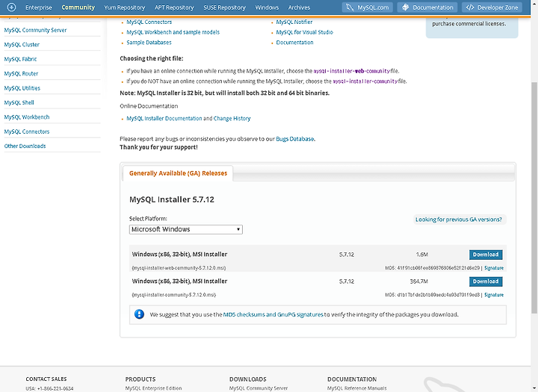Click the 1.6M file size text
The height and width of the screenshot is (392, 538).
(x=421, y=255)
